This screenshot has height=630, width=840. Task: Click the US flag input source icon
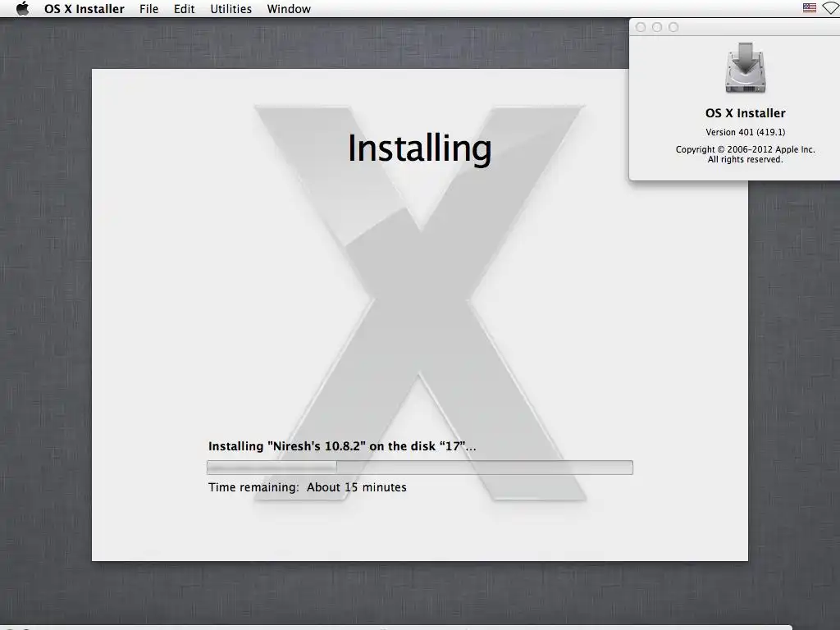[810, 8]
